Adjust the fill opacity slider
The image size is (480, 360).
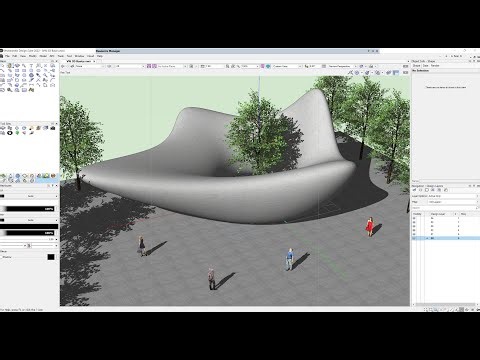tap(27, 209)
